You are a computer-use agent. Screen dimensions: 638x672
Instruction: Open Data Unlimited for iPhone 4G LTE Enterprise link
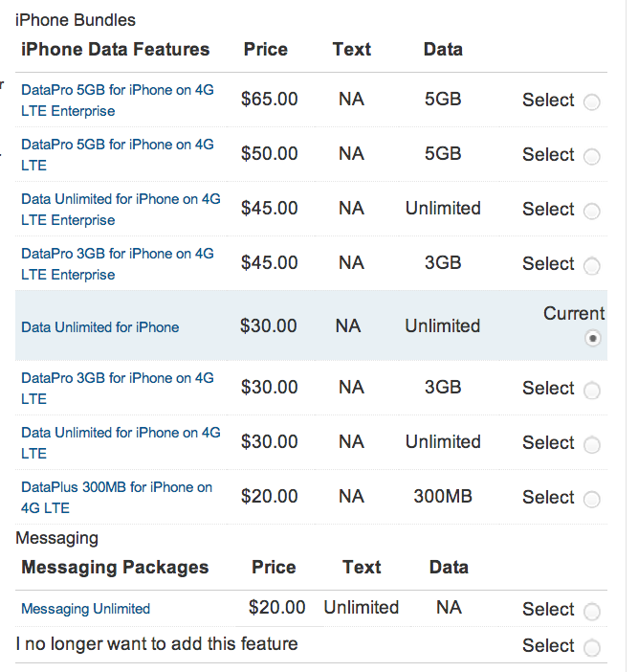tap(121, 209)
